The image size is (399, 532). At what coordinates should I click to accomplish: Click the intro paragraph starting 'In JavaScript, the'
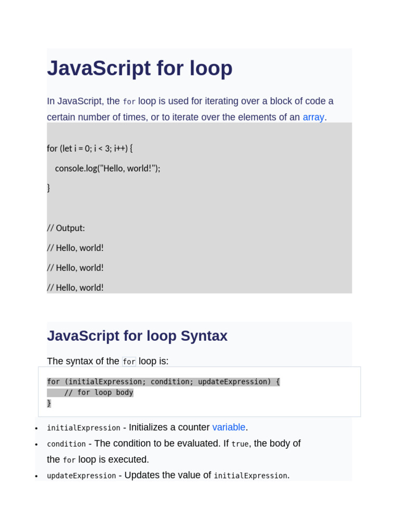[x=190, y=109]
